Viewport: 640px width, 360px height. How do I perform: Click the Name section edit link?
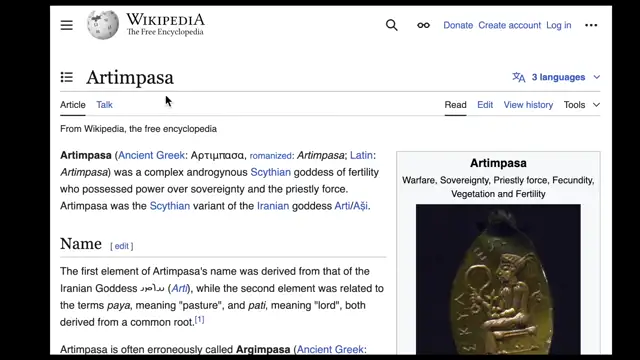tap(122, 246)
